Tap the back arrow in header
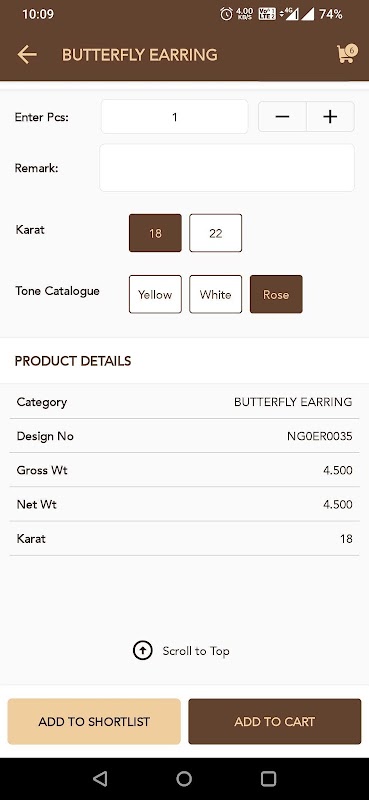Viewport: 369px width, 800px height. coord(27,55)
